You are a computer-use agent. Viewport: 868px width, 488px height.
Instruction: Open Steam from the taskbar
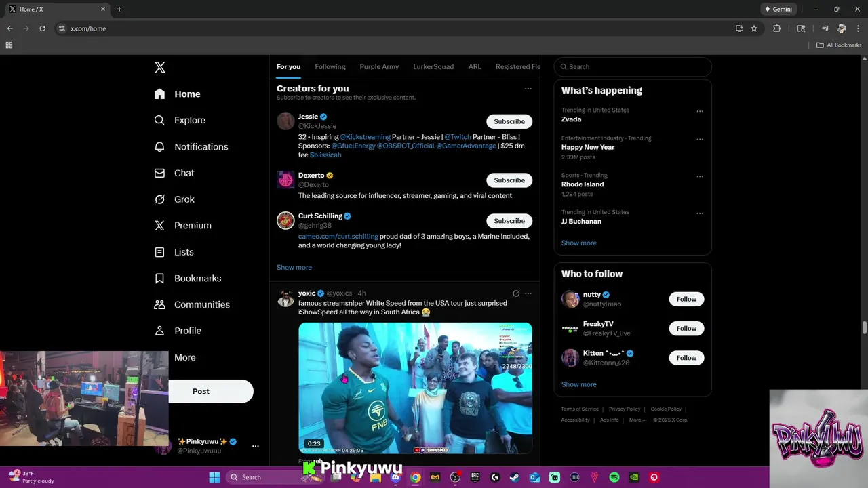point(515,477)
